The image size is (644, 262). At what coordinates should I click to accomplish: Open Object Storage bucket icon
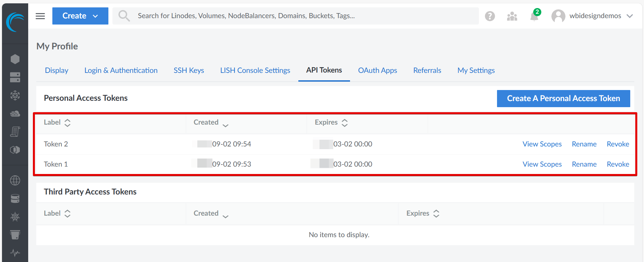point(15,235)
